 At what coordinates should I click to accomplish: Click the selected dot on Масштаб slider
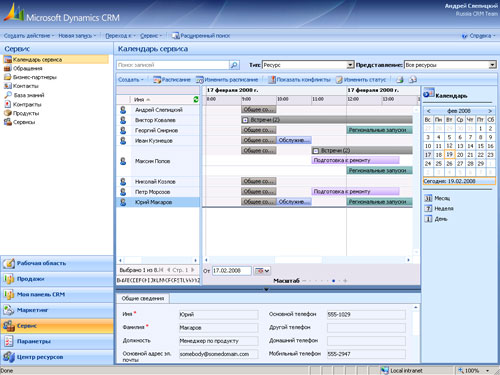coord(333,281)
